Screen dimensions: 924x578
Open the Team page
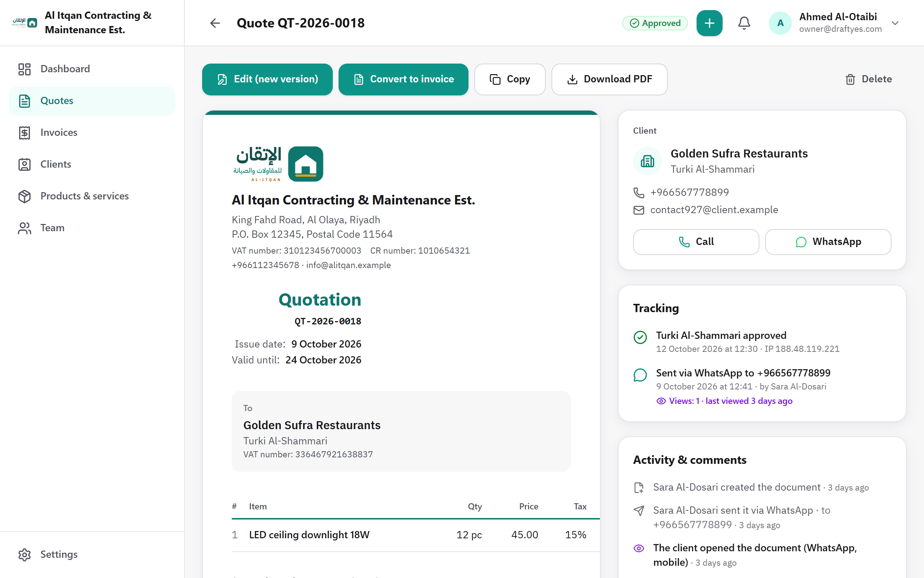point(92,228)
